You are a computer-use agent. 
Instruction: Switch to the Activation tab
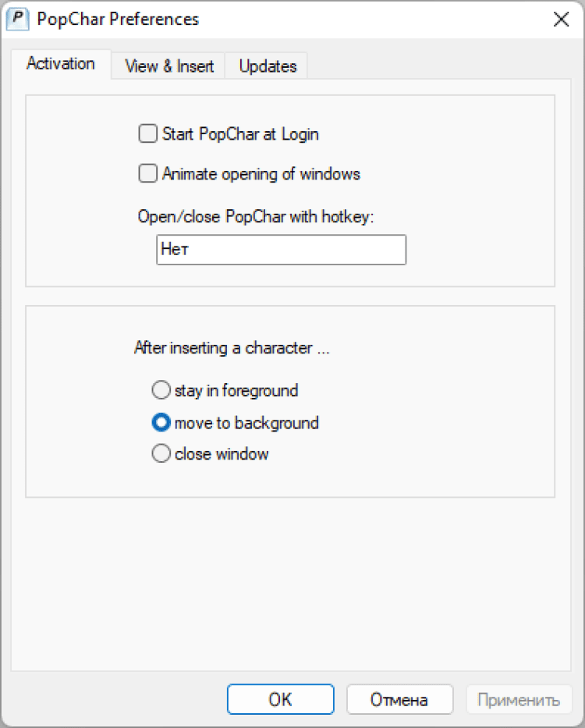pos(61,64)
